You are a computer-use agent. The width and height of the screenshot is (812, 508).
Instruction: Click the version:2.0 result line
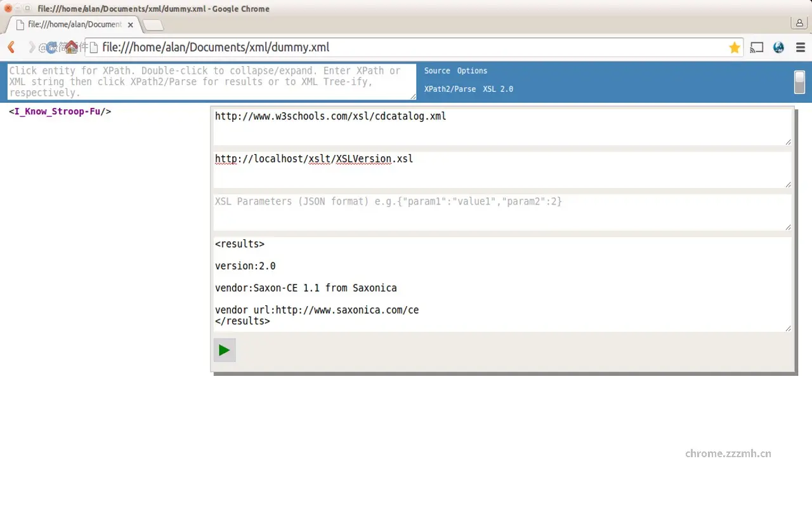(246, 266)
